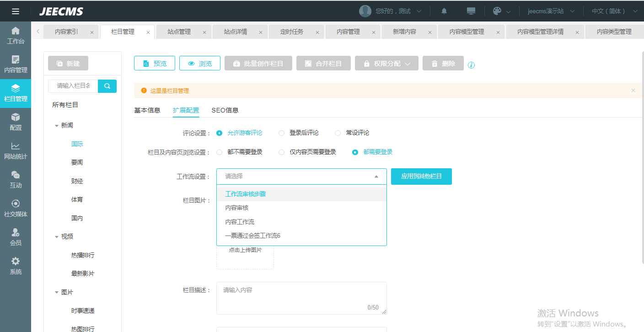Open notifications bell icon
This screenshot has width=644, height=332.
click(x=444, y=11)
